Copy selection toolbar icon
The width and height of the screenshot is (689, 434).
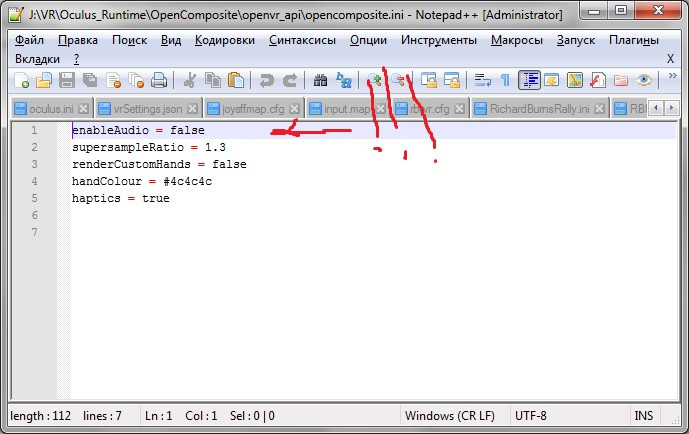tap(213, 80)
